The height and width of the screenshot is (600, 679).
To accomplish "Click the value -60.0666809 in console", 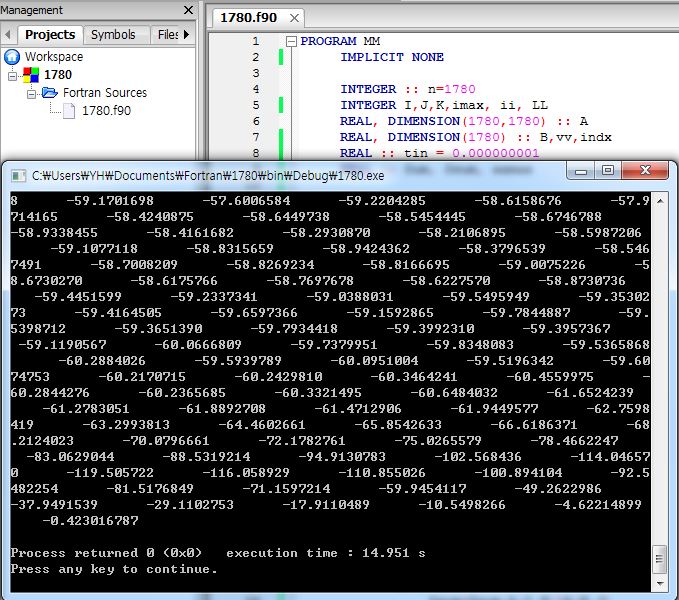I will point(198,345).
